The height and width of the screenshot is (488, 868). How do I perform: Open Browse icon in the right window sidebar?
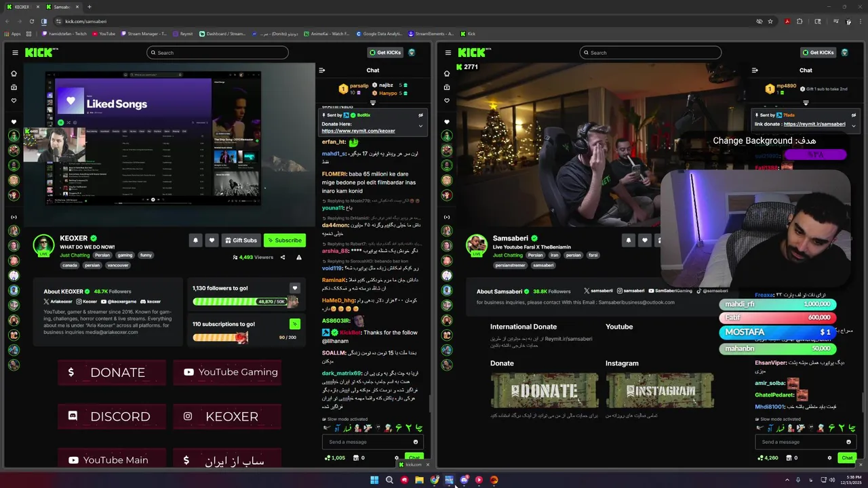point(447,87)
